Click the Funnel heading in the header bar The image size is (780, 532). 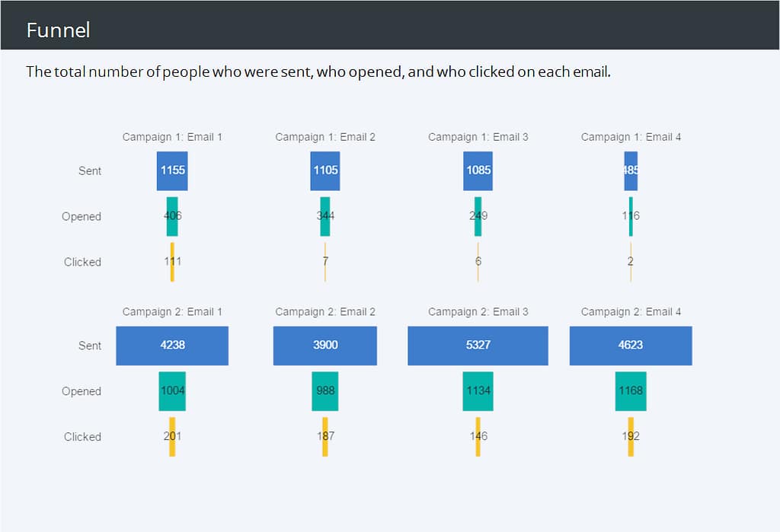(58, 30)
